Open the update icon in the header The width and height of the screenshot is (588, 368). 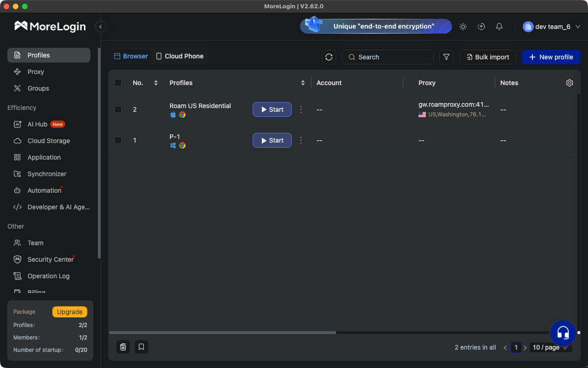(x=481, y=27)
